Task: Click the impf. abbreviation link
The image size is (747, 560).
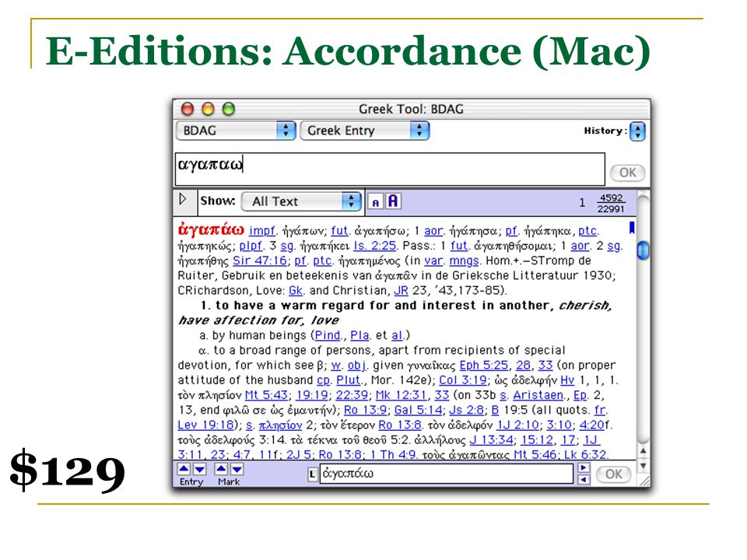Action: tap(262, 231)
